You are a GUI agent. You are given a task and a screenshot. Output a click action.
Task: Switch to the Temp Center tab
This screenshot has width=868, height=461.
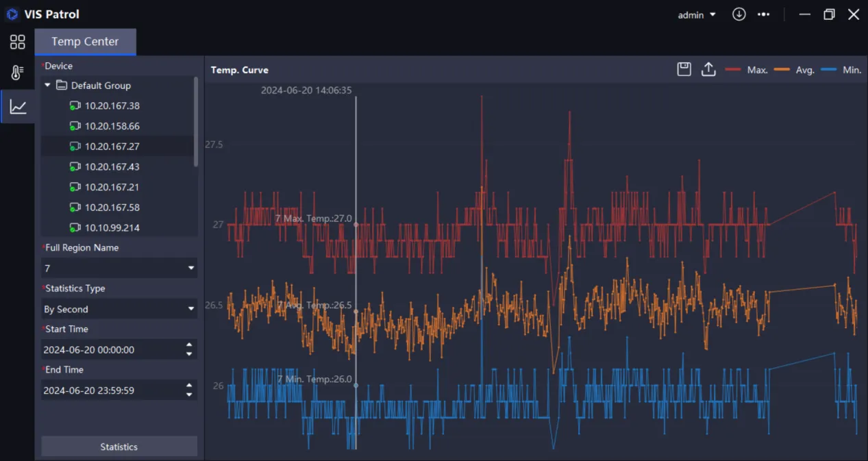[85, 42]
